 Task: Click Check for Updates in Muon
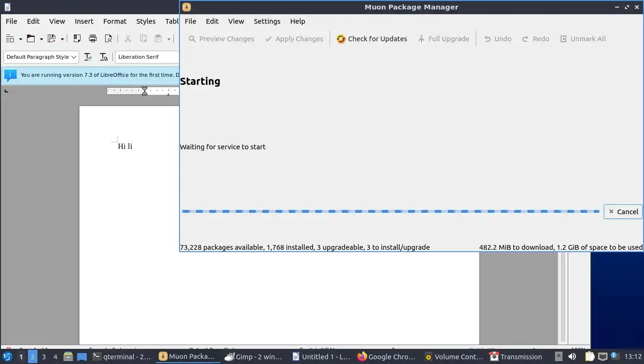tap(372, 39)
